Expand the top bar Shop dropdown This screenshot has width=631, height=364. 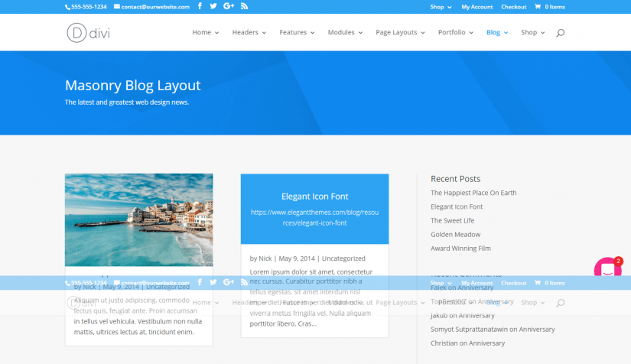(441, 7)
